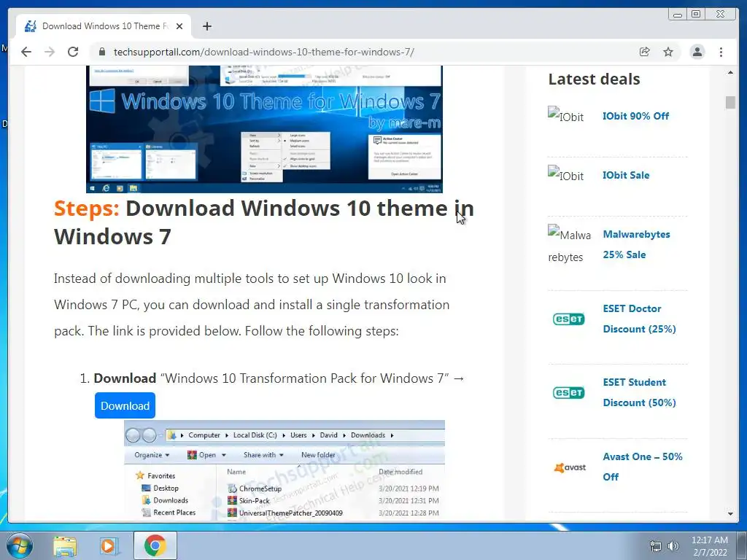Open Windows Explorer from taskbar
Viewport: 747px width, 560px height.
65,546
